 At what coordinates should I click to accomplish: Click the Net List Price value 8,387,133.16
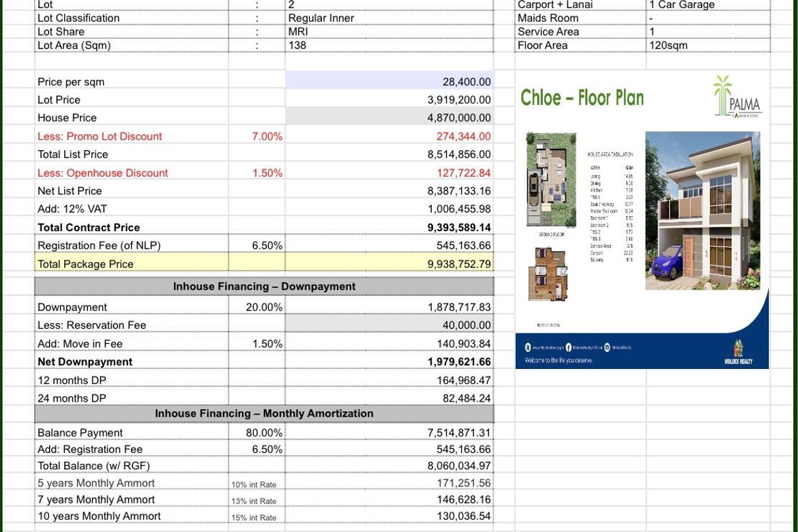point(459,191)
